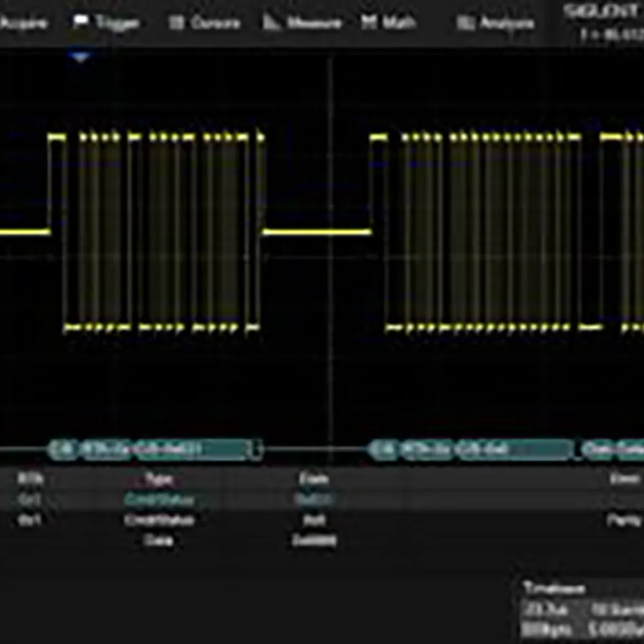Image resolution: width=644 pixels, height=644 pixels.
Task: Click the Type column header in the decode table
Action: click(x=158, y=479)
